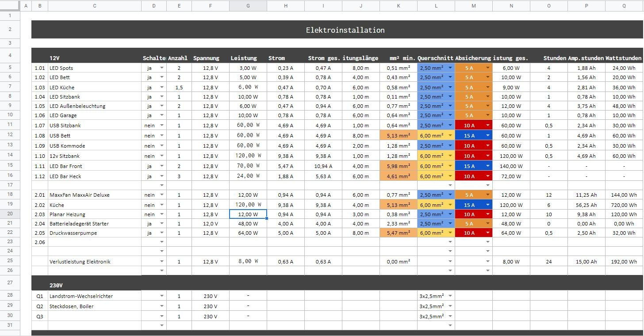This screenshot has height=336, width=644.
Task: Select the 'Landstrom-Wechselrichter' cell
Action: (95, 296)
